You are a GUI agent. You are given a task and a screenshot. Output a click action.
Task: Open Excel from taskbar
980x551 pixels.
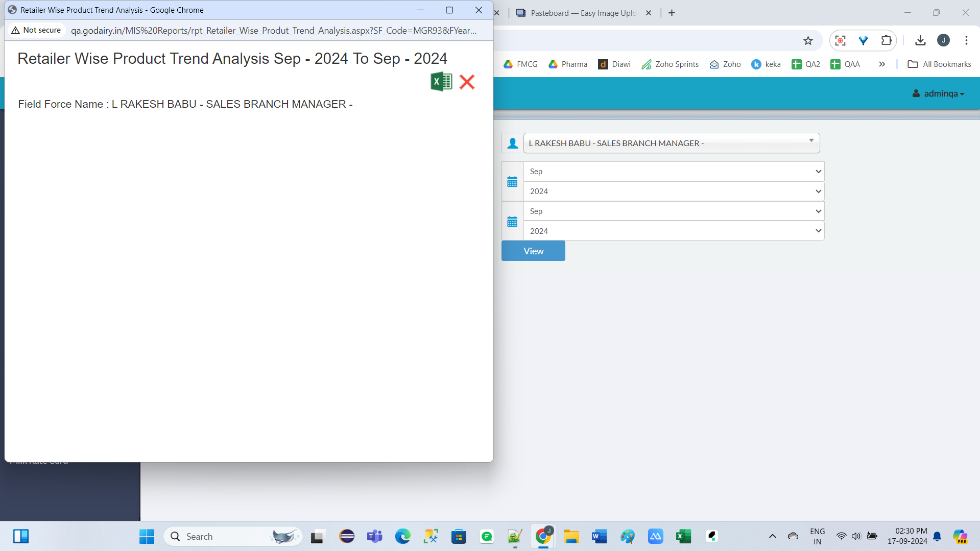[x=683, y=537]
